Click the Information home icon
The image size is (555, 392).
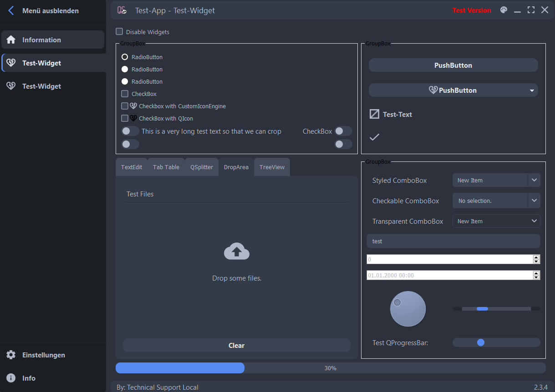click(x=11, y=40)
